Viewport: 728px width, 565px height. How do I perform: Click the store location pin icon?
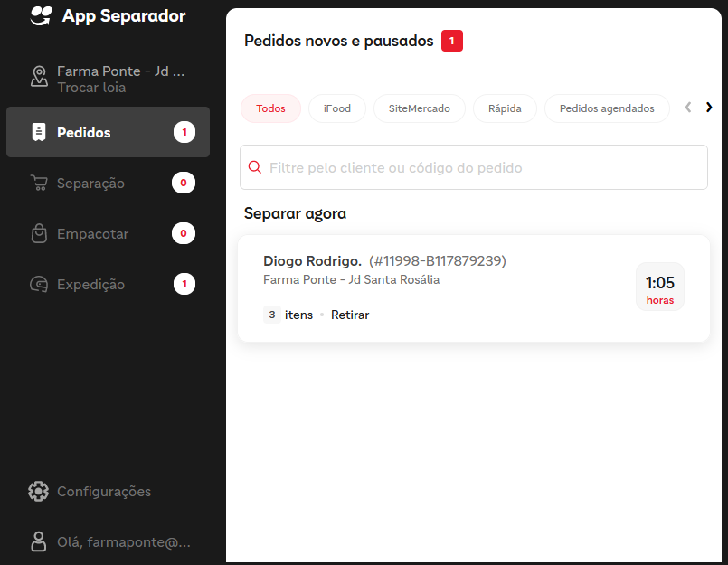(x=38, y=77)
